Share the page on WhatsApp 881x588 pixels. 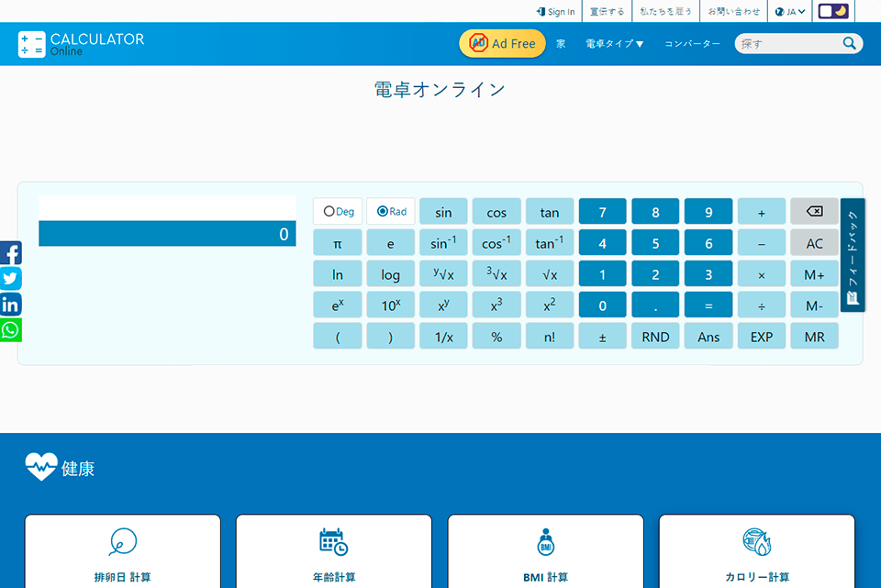tap(11, 330)
